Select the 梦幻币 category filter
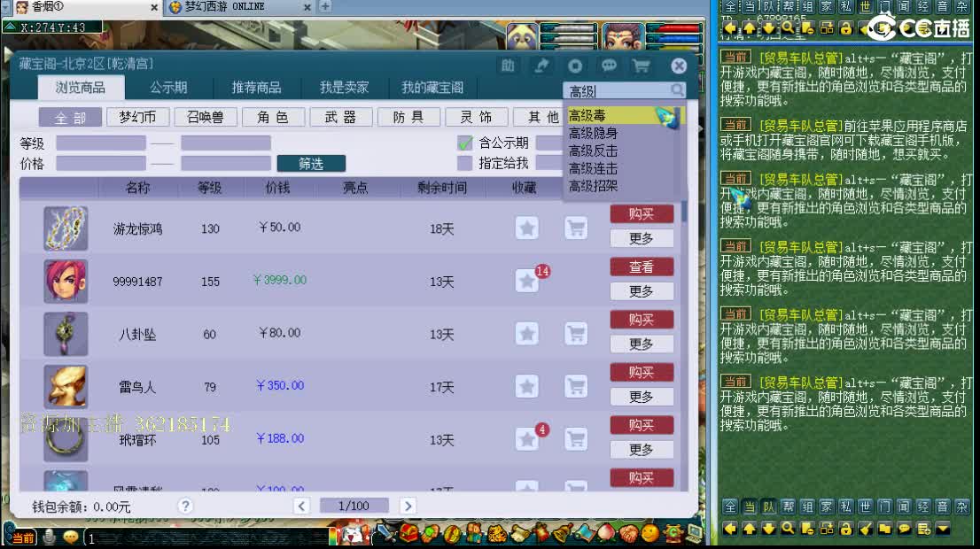 tap(137, 118)
